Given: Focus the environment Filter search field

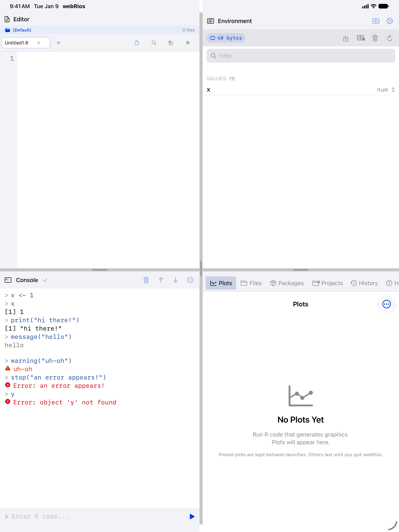Looking at the screenshot, I should [x=301, y=56].
